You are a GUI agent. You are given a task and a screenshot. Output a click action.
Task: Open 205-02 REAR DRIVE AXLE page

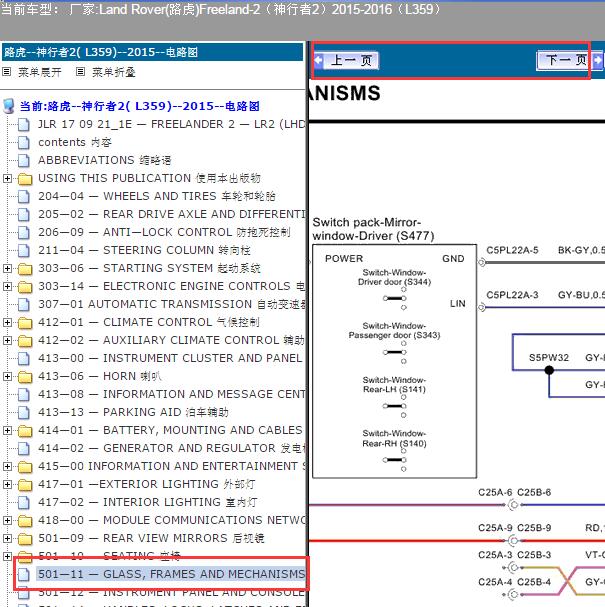click(171, 214)
